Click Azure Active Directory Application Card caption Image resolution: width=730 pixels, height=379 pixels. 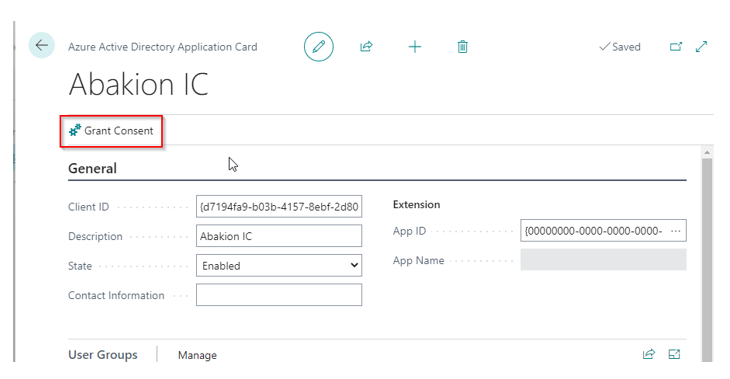[162, 47]
